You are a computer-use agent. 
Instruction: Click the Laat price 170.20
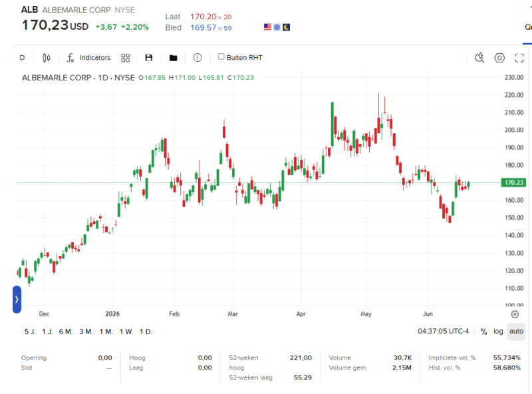coord(203,17)
